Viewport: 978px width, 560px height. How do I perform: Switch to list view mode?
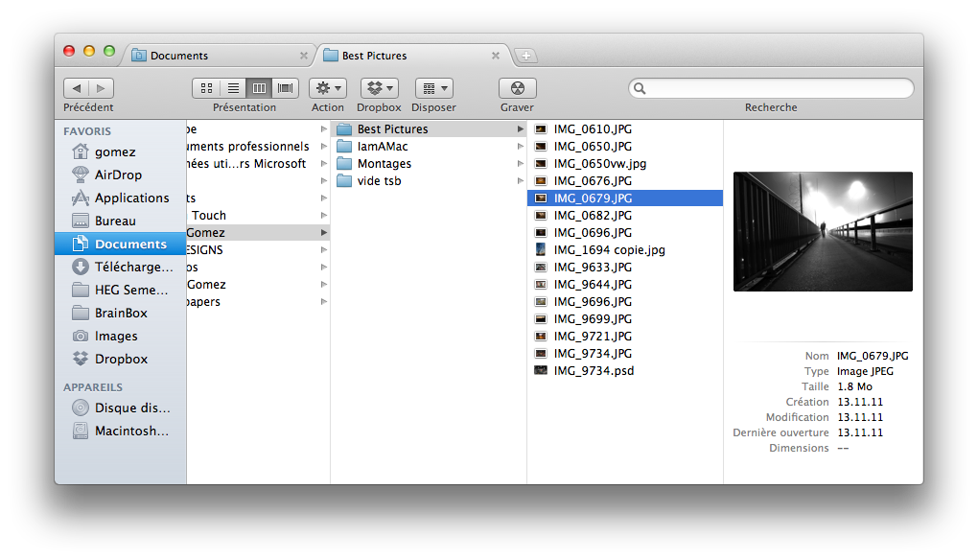coord(232,88)
